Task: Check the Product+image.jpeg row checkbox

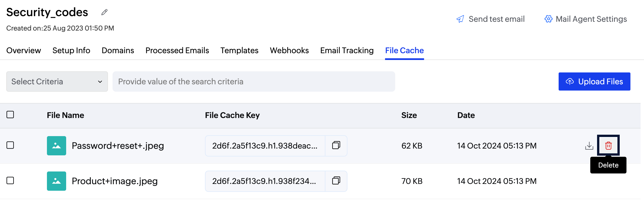Action: tap(10, 181)
